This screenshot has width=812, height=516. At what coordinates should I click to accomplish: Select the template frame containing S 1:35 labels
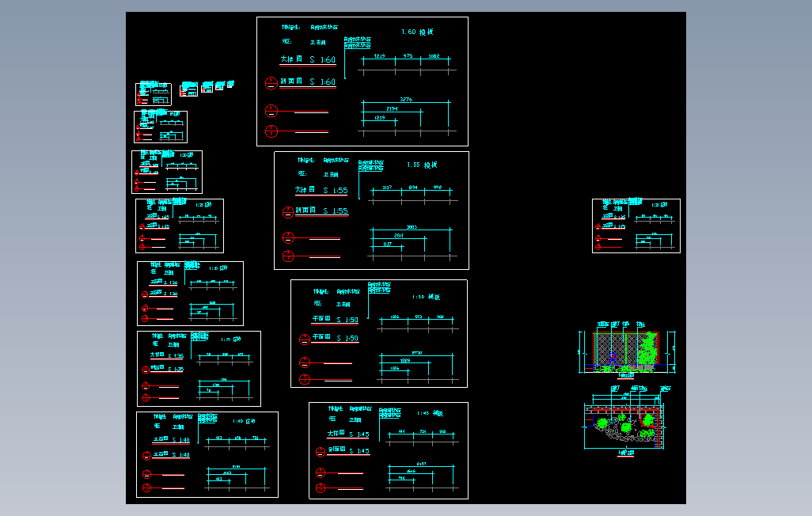pos(199,369)
